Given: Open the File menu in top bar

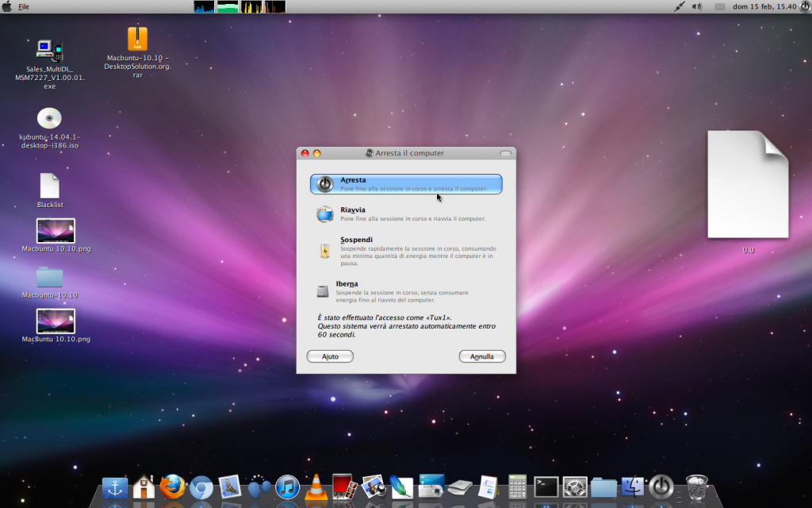Looking at the screenshot, I should click(24, 6).
